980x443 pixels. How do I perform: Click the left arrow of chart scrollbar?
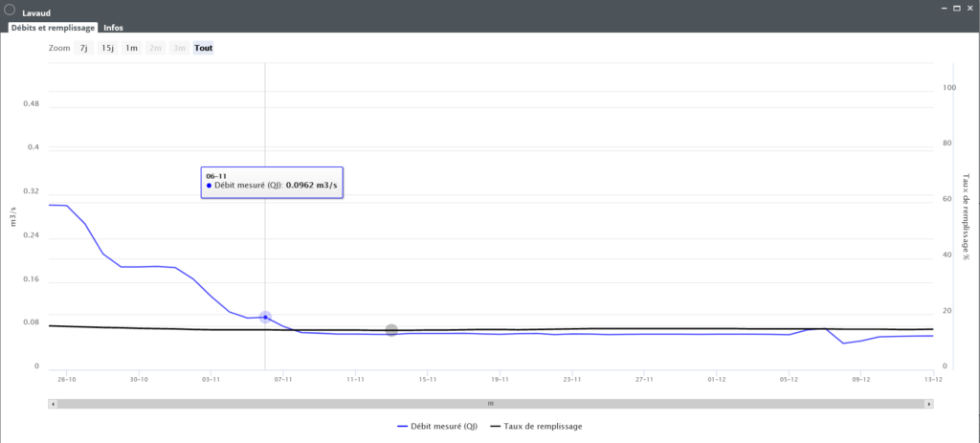pos(52,405)
